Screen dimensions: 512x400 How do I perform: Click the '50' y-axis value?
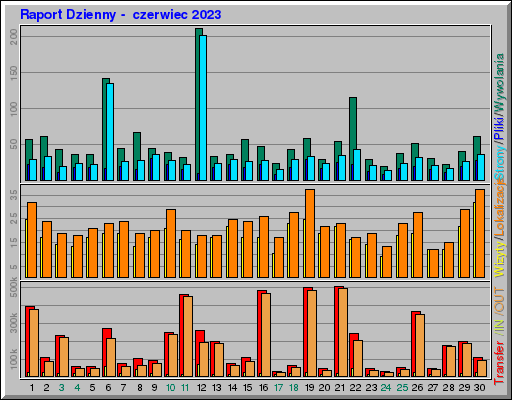(14, 144)
